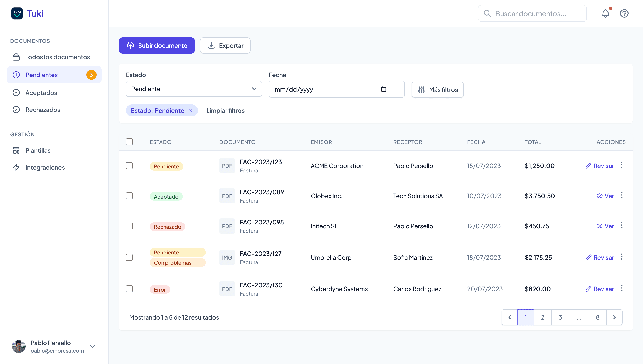Screen dimensions: 643x364
Task: Expand the user menu for Pablo Persello
Action: (92, 346)
